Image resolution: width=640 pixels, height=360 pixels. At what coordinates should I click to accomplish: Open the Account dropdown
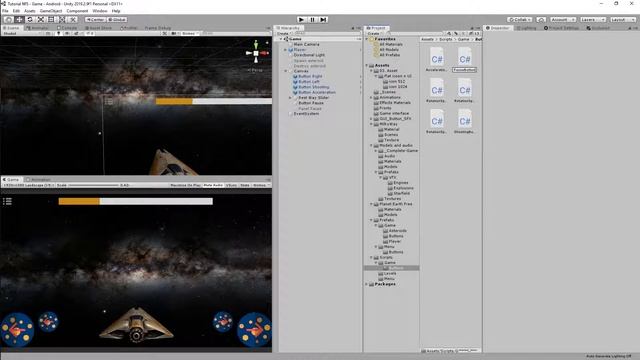(x=562, y=20)
